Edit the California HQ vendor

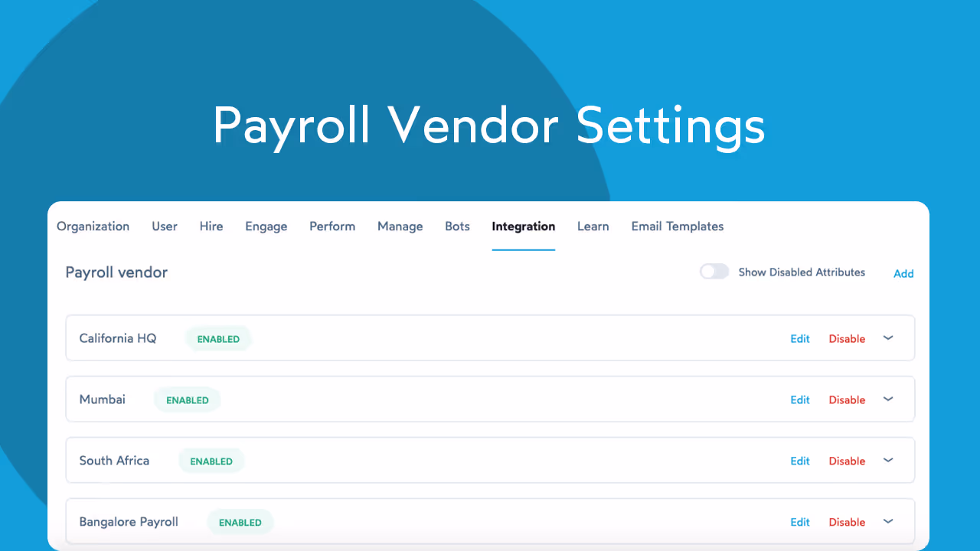click(x=799, y=338)
